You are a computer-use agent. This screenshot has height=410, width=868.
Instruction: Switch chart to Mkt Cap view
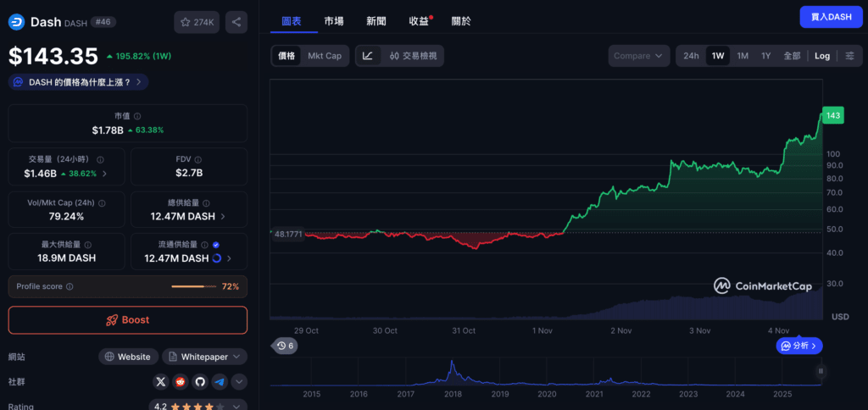pos(325,56)
